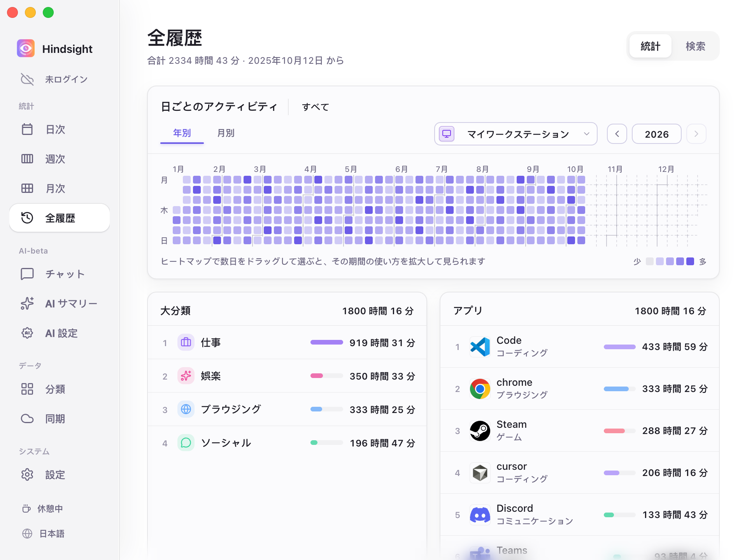Screen dimensions: 747x560
Task: Open the AI 設定 gear icon
Action: pyautogui.click(x=27, y=333)
